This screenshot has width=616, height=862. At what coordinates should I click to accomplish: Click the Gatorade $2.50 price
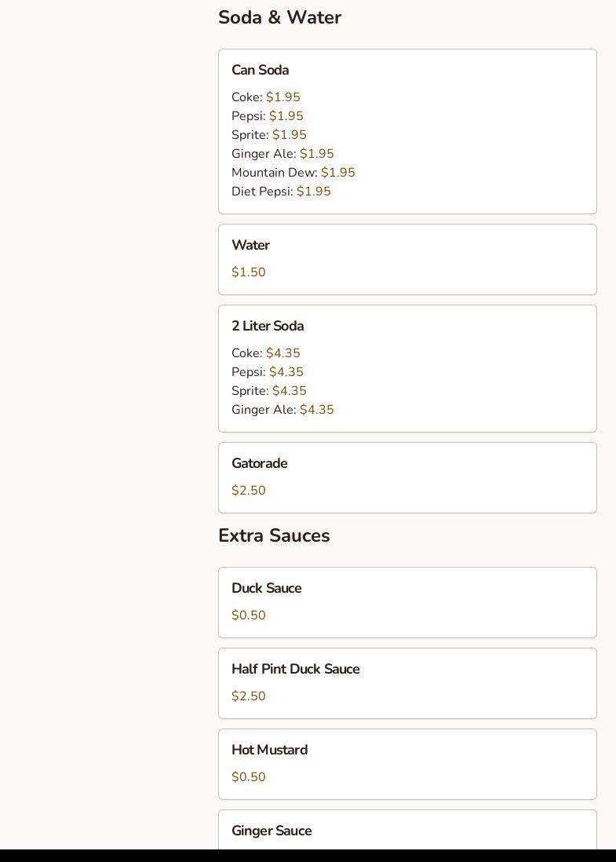pos(249,491)
